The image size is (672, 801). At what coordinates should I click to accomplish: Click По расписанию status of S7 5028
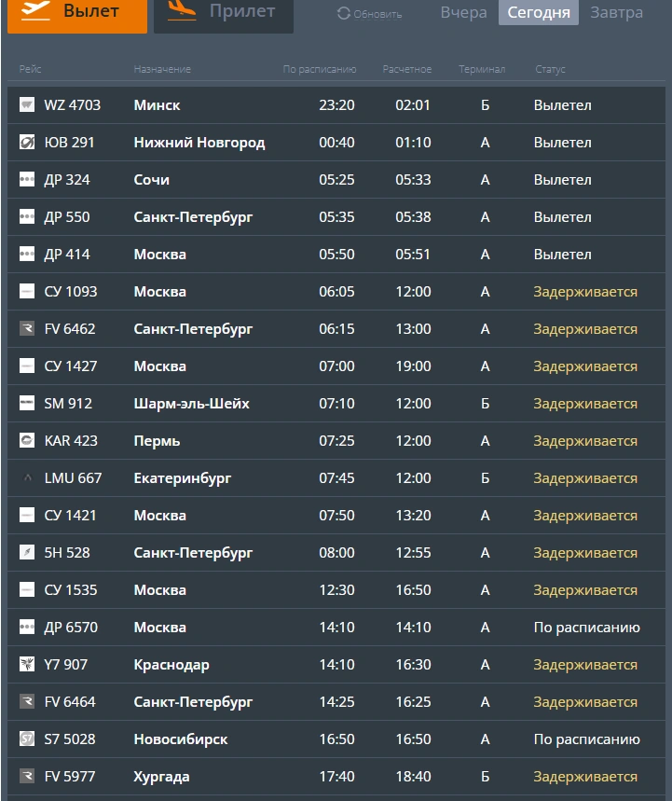587,739
